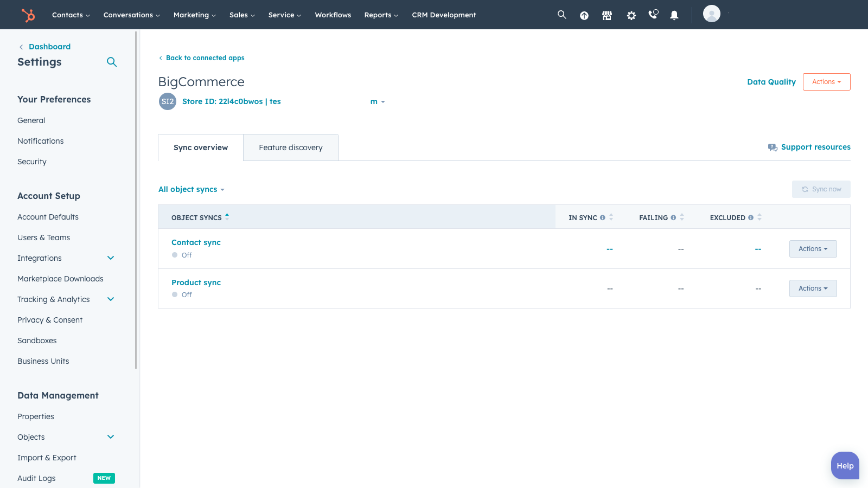Open Users & Teams settings
The width and height of the screenshot is (868, 488).
click(43, 237)
